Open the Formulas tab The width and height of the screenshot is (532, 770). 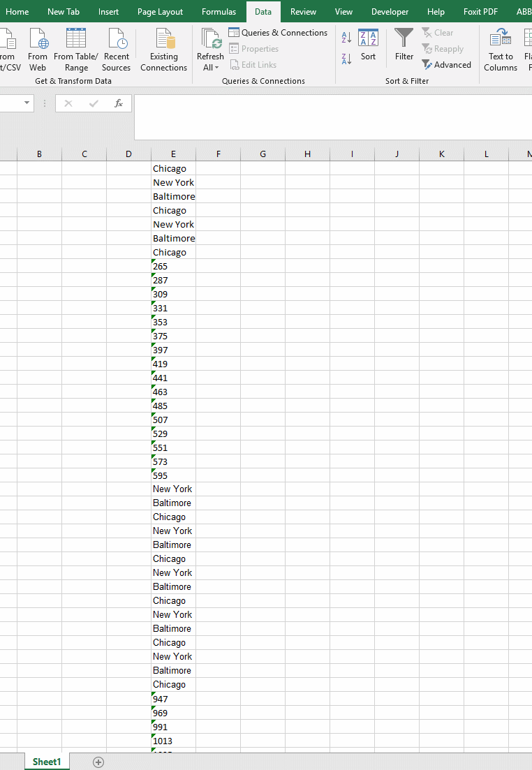(219, 12)
